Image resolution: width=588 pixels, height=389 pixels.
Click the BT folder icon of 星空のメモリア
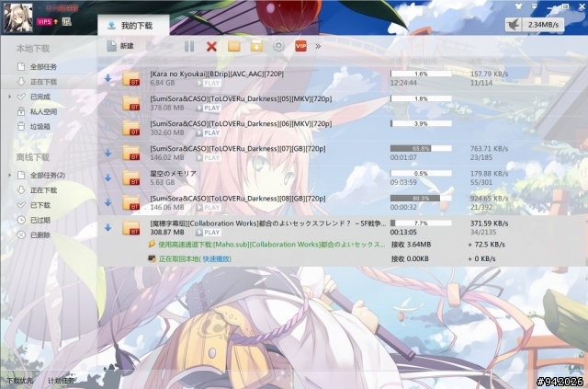tap(130, 177)
